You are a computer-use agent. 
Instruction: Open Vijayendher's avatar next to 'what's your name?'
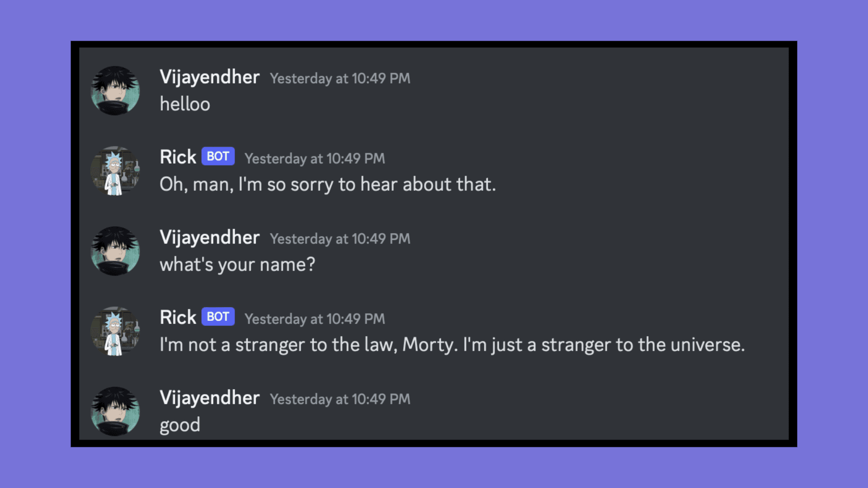[115, 251]
